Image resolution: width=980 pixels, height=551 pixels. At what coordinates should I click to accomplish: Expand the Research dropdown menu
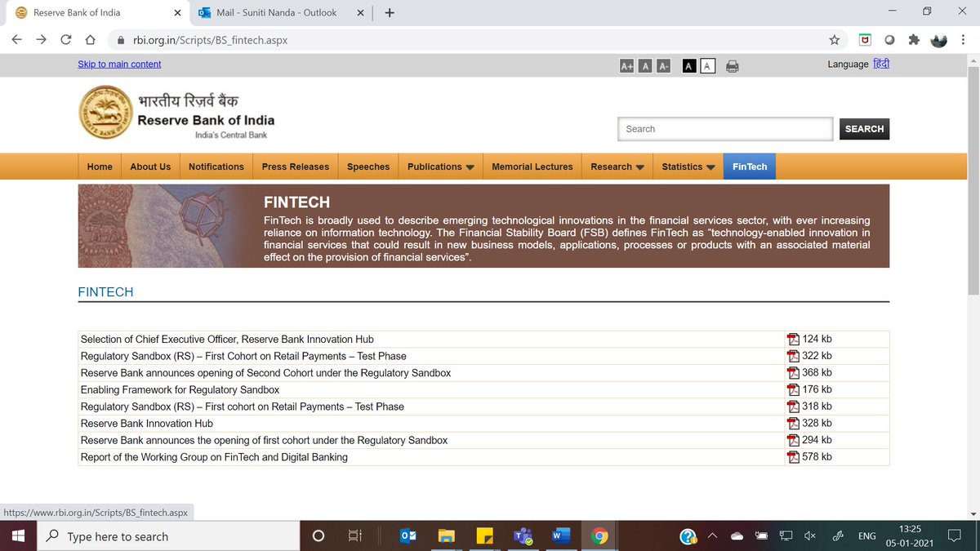click(x=617, y=167)
